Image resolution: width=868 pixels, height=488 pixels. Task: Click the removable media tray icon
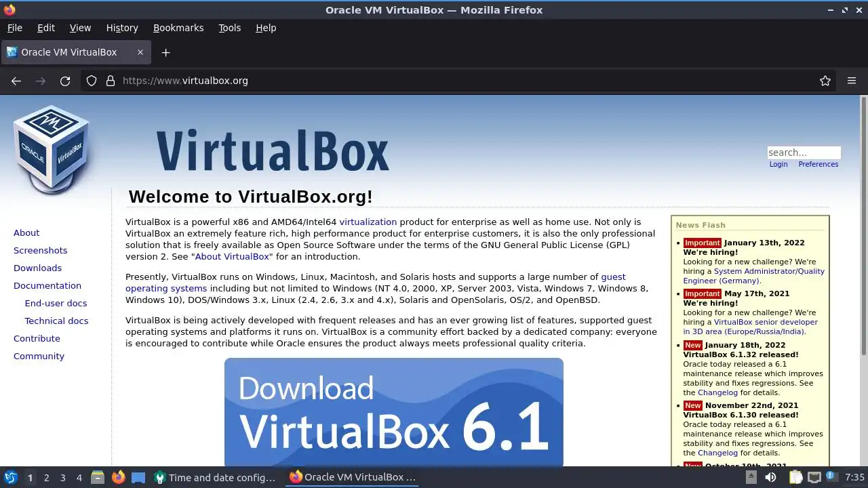pyautogui.click(x=751, y=477)
